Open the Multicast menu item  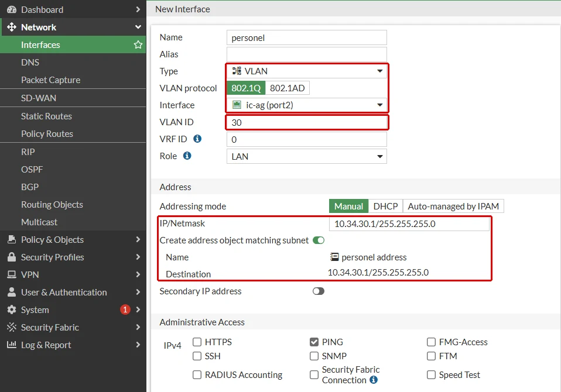coord(73,222)
